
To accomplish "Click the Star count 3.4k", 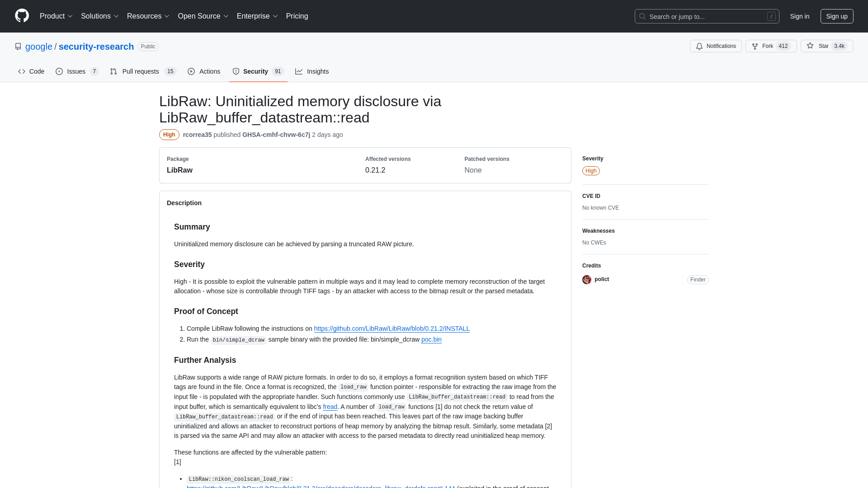I will [x=839, y=46].
